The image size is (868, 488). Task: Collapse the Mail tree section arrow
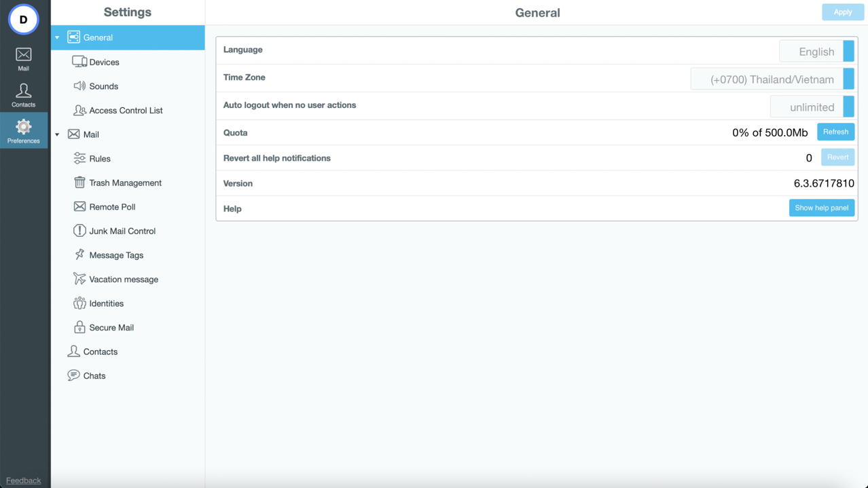57,134
